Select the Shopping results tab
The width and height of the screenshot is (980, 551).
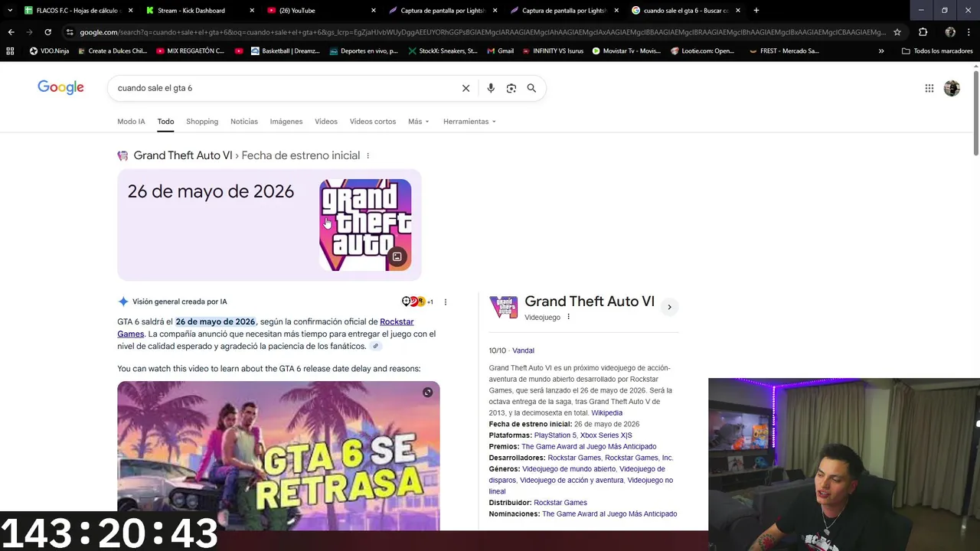pyautogui.click(x=202, y=122)
